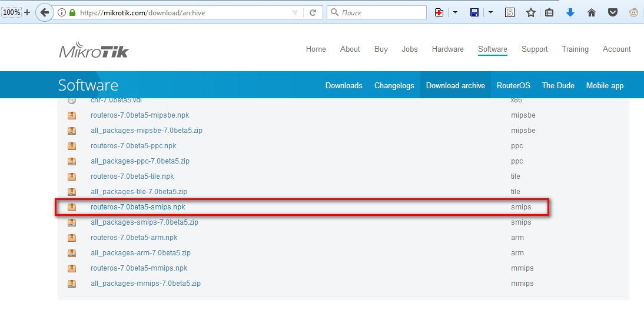The height and width of the screenshot is (310, 644).
Task: Click zip icon beside all_packages-mmips-7.0beta5.zip
Action: click(72, 284)
